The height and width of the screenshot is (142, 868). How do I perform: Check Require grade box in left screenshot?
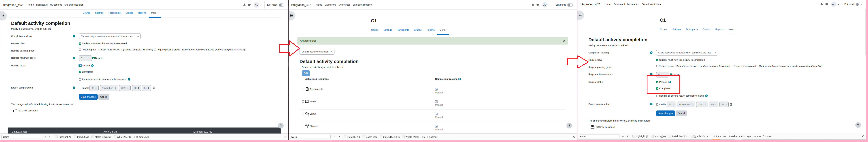click(x=80, y=50)
